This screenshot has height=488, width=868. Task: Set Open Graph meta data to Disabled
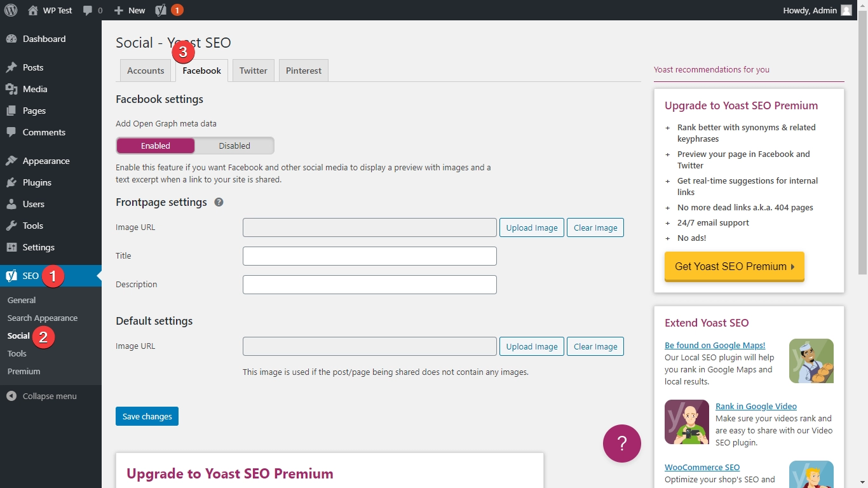[234, 146]
